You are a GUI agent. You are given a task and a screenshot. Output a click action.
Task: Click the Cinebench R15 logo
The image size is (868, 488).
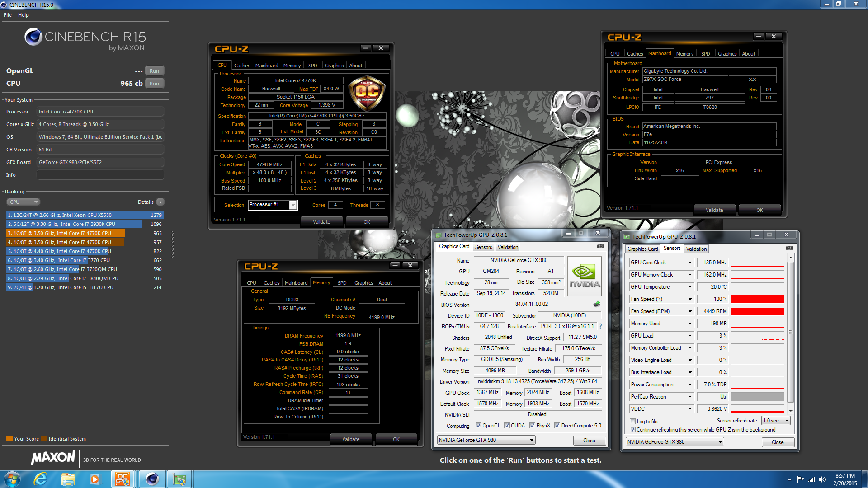pyautogui.click(x=85, y=40)
